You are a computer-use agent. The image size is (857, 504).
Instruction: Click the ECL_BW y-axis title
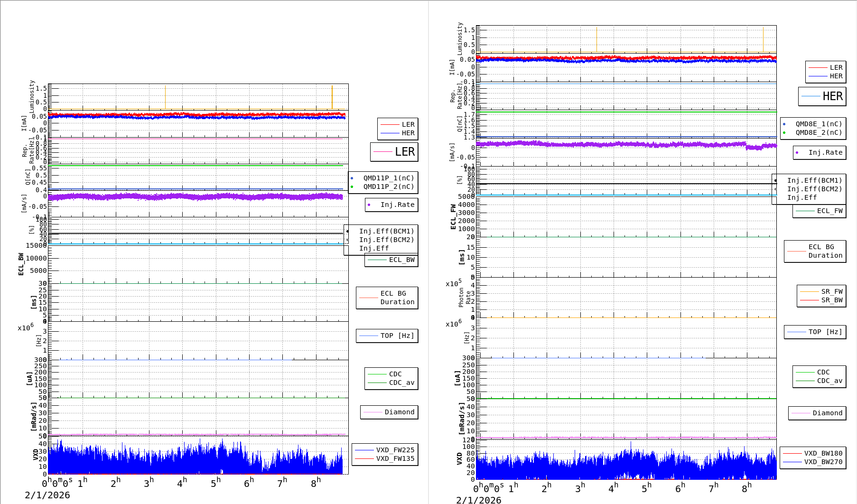pos(21,264)
